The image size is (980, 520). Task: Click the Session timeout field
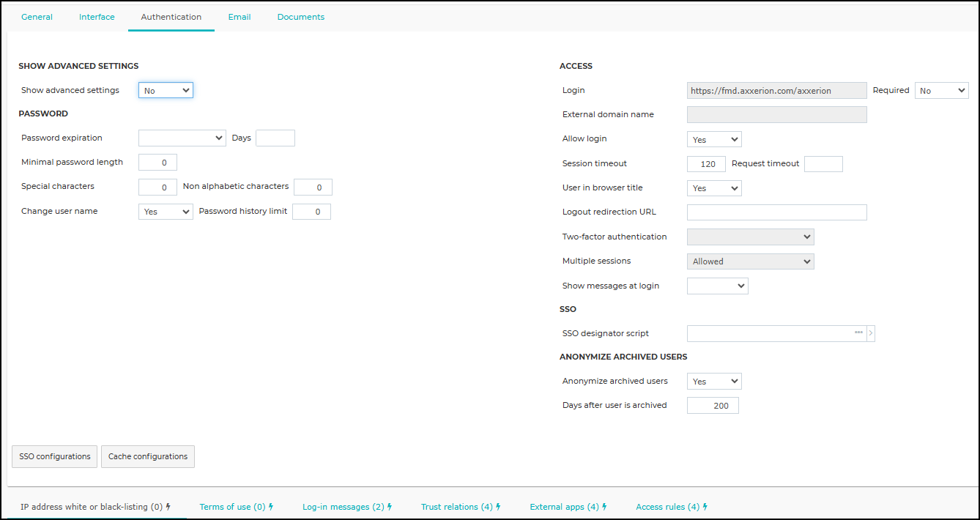(x=706, y=164)
